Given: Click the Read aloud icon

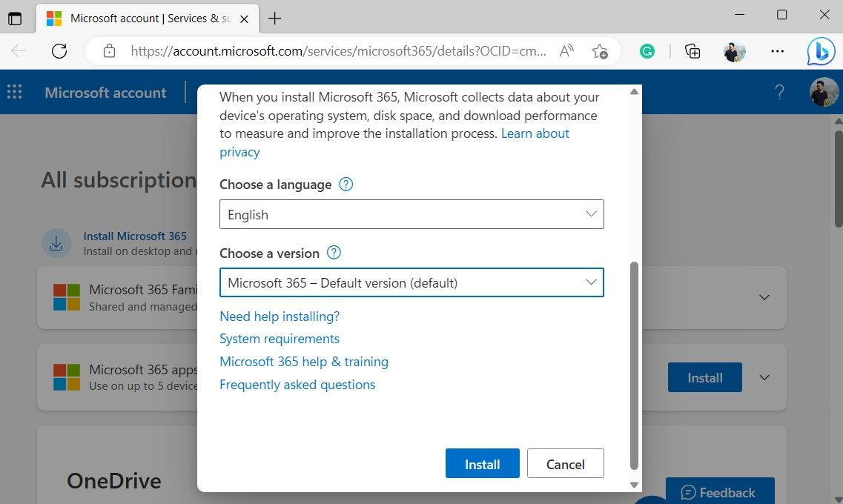Looking at the screenshot, I should pyautogui.click(x=566, y=51).
